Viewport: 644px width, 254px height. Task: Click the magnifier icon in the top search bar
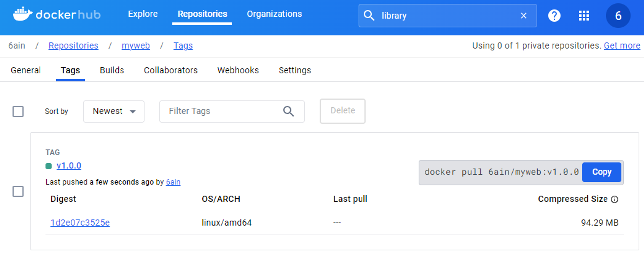[x=369, y=16]
